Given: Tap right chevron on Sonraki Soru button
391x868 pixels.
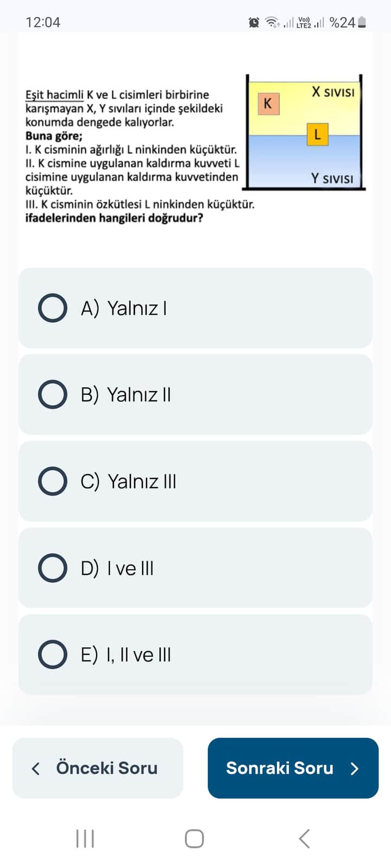Looking at the screenshot, I should tap(355, 768).
